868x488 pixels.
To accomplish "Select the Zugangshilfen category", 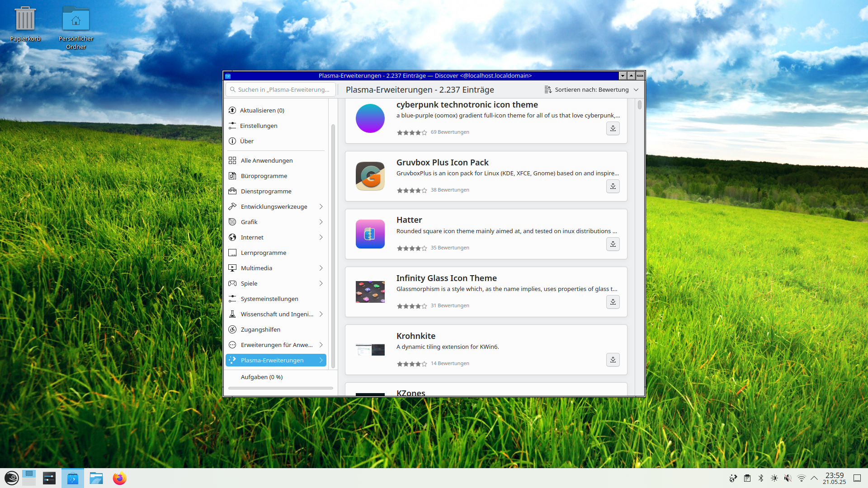I will pos(276,329).
